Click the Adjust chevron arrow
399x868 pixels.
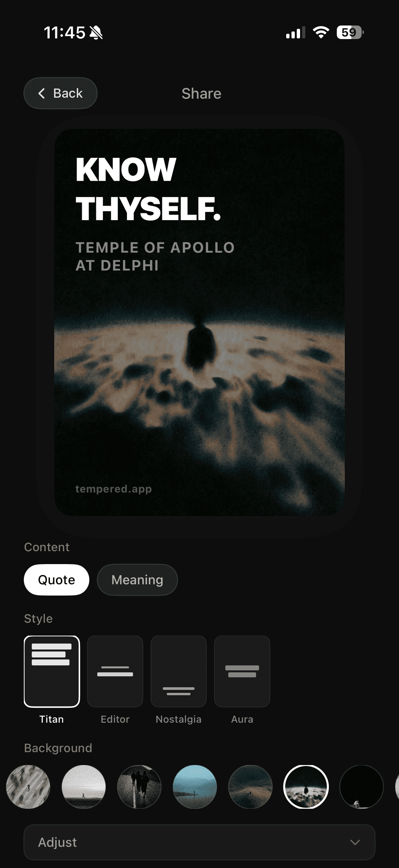355,843
